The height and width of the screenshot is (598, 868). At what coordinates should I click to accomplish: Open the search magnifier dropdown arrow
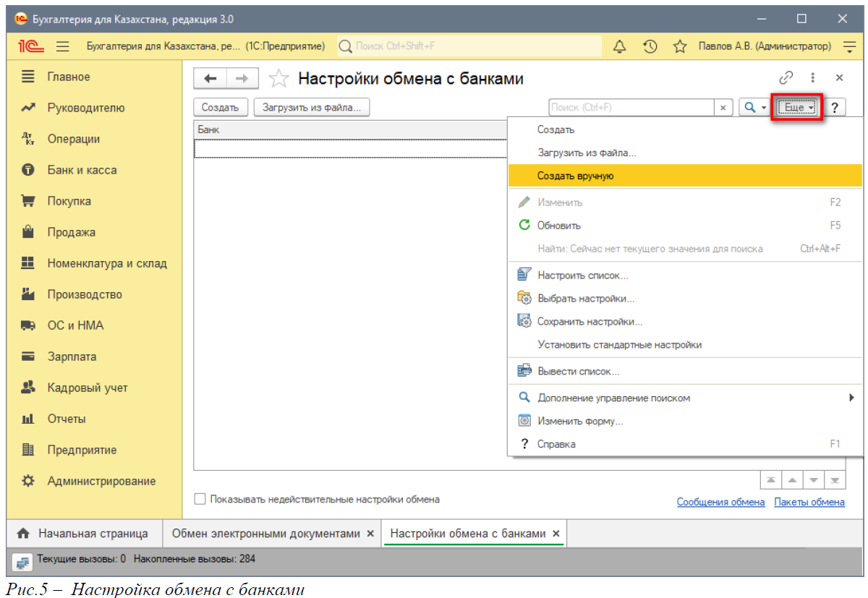pos(762,108)
